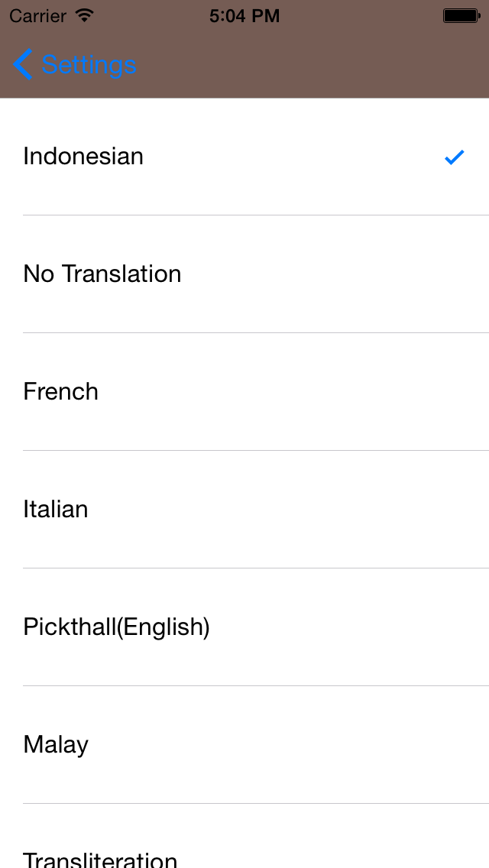Select the Transliteration option

(x=100, y=859)
